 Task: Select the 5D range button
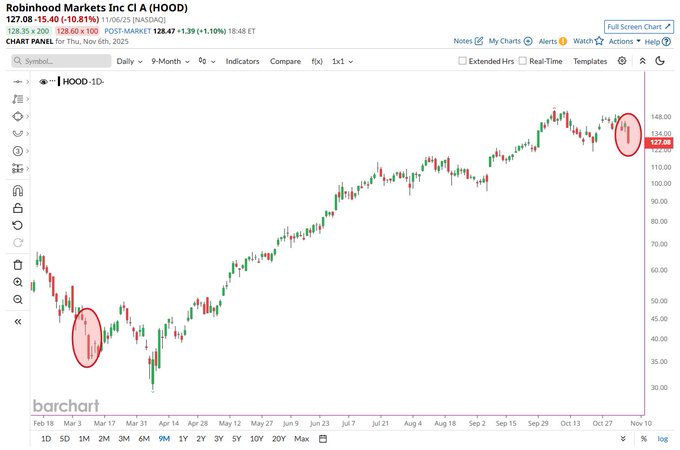tap(65, 439)
